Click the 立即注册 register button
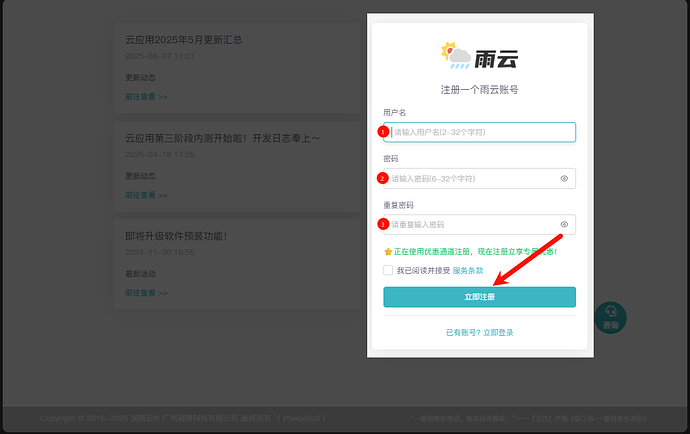The image size is (690, 434). click(479, 297)
